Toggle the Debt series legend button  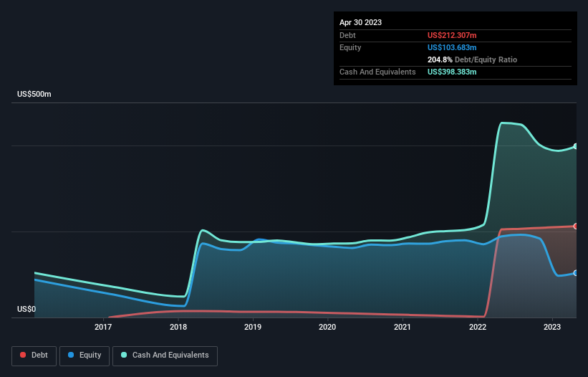[34, 355]
